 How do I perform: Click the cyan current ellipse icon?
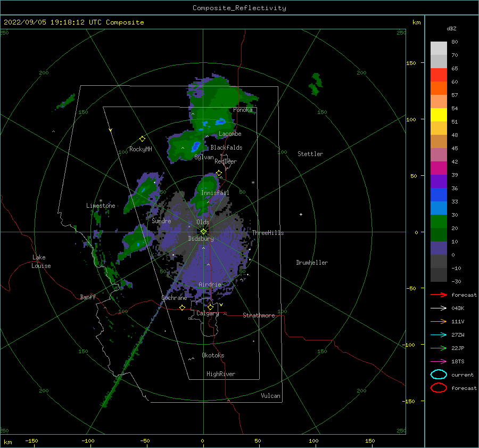[x=439, y=374]
